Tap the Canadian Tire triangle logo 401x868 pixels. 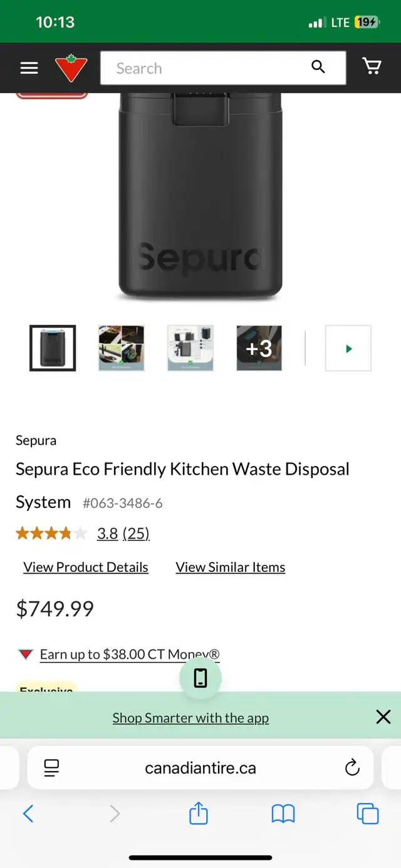(x=70, y=66)
